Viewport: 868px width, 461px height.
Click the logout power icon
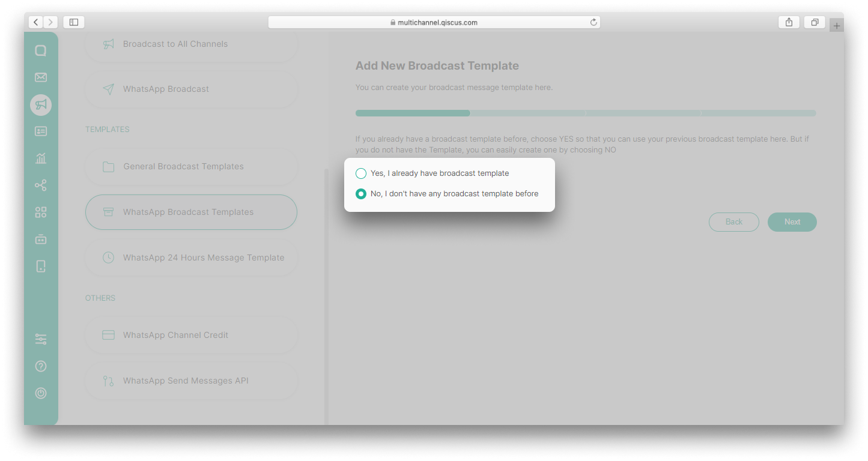pos(41,393)
